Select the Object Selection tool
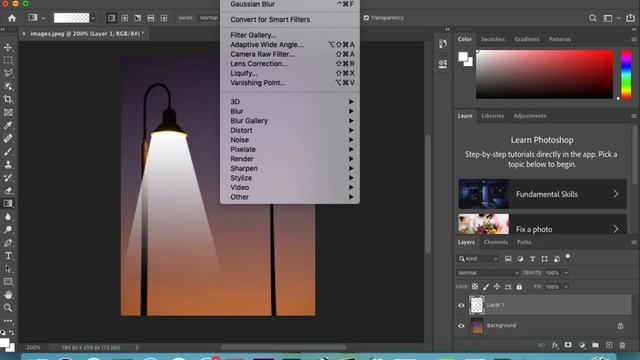 coord(8,87)
